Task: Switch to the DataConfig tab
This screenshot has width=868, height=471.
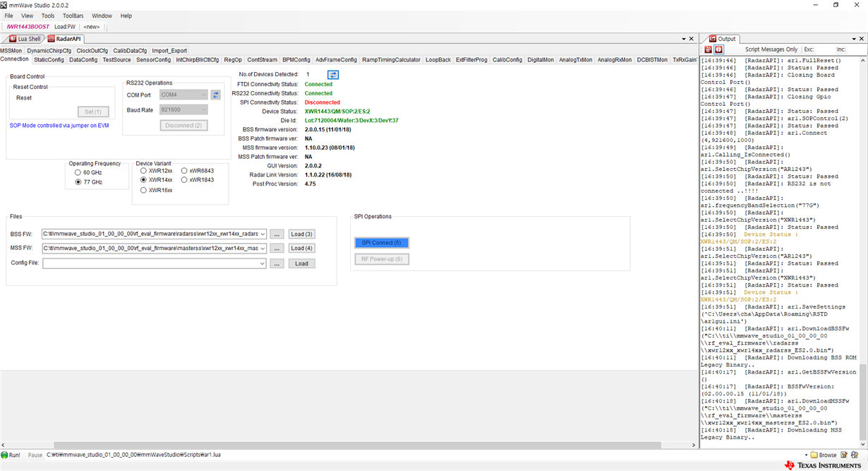Action: point(83,60)
